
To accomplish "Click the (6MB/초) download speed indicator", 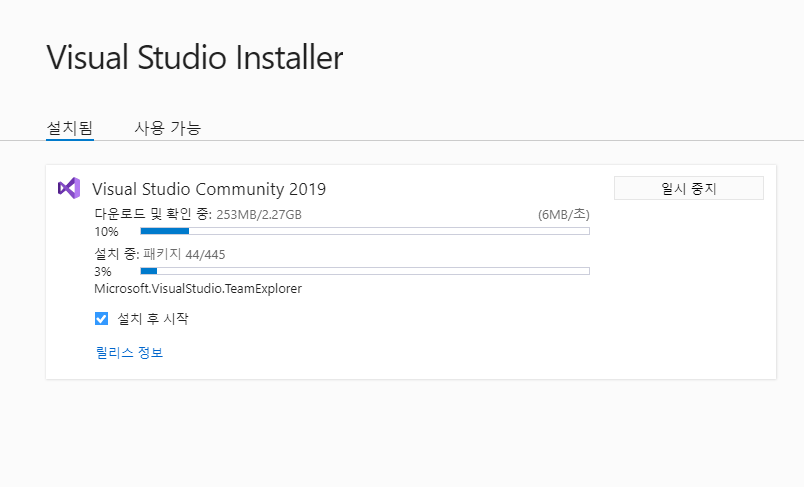I will coord(563,214).
